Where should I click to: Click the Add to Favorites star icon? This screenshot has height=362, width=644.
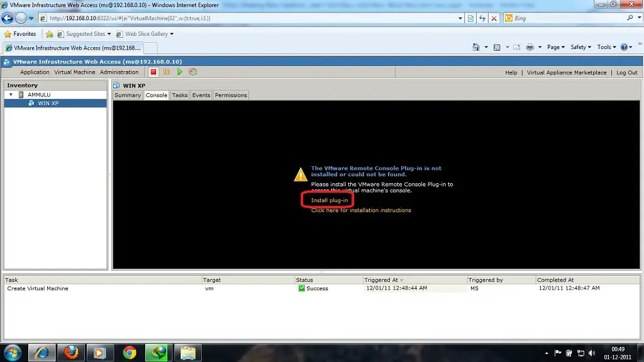click(50, 34)
